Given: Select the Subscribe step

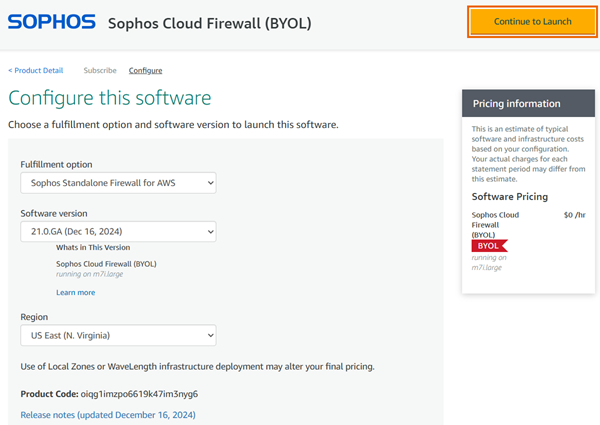Looking at the screenshot, I should coord(100,71).
